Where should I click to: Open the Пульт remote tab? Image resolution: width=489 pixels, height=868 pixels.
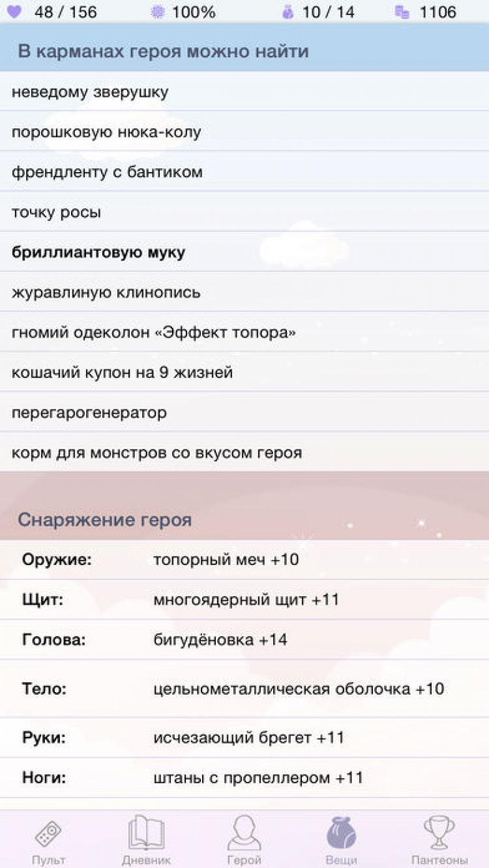coord(49,841)
